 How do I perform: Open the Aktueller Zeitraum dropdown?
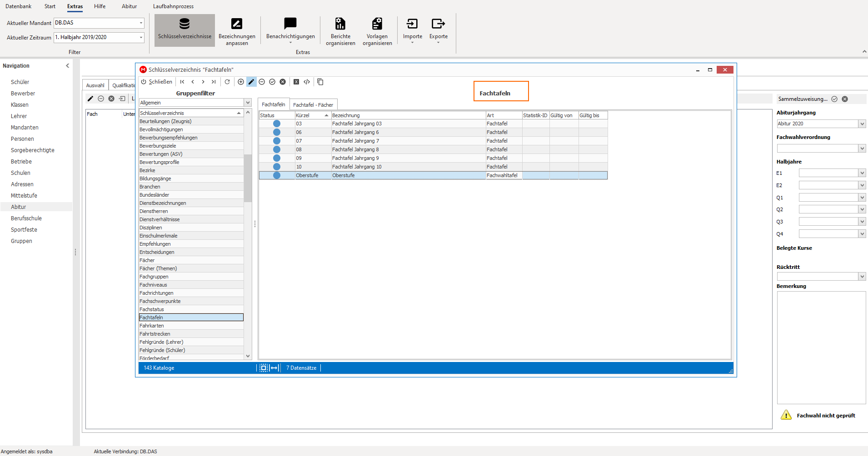coord(141,37)
